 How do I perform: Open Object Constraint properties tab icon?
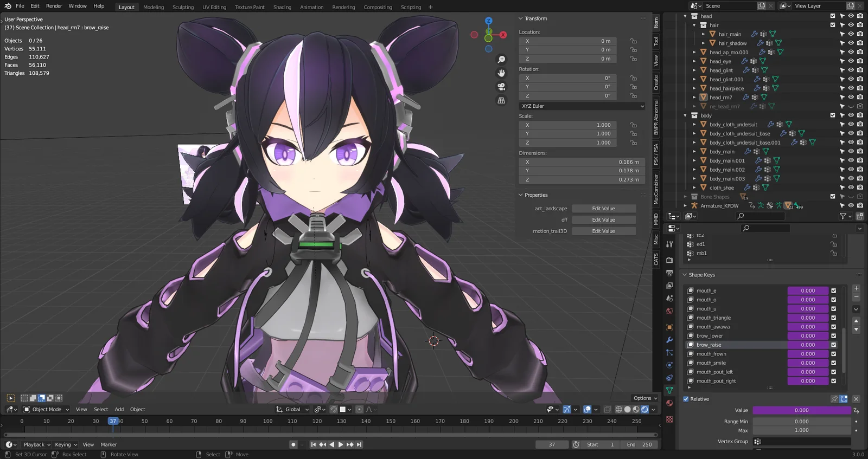pyautogui.click(x=669, y=378)
